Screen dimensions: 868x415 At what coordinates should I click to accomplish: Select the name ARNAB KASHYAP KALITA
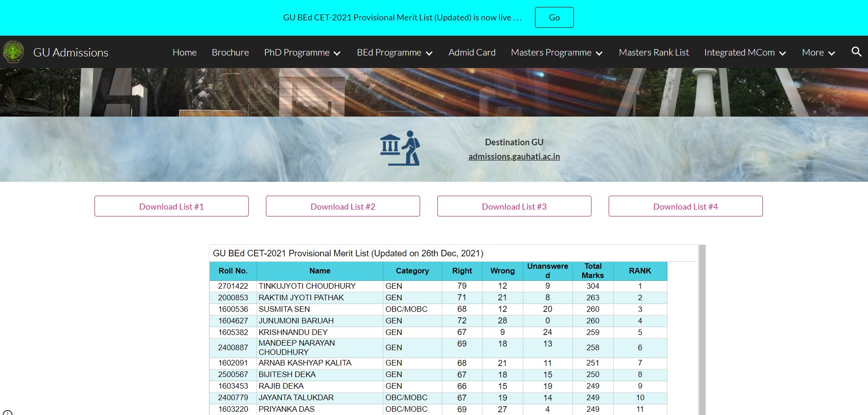305,363
